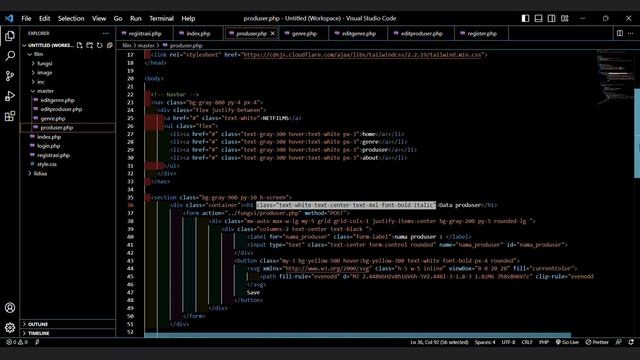Click the horizontal scrollbar in editor
The height and width of the screenshot is (360, 640).
[x=358, y=335]
